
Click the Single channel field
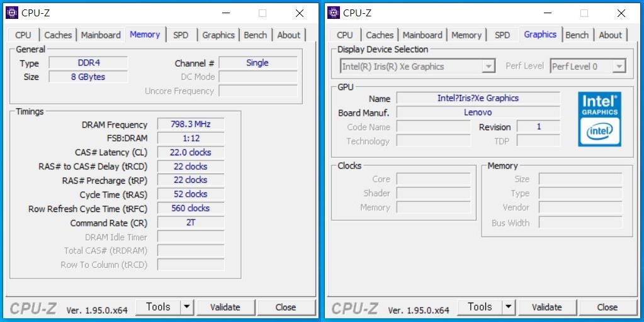coord(258,63)
